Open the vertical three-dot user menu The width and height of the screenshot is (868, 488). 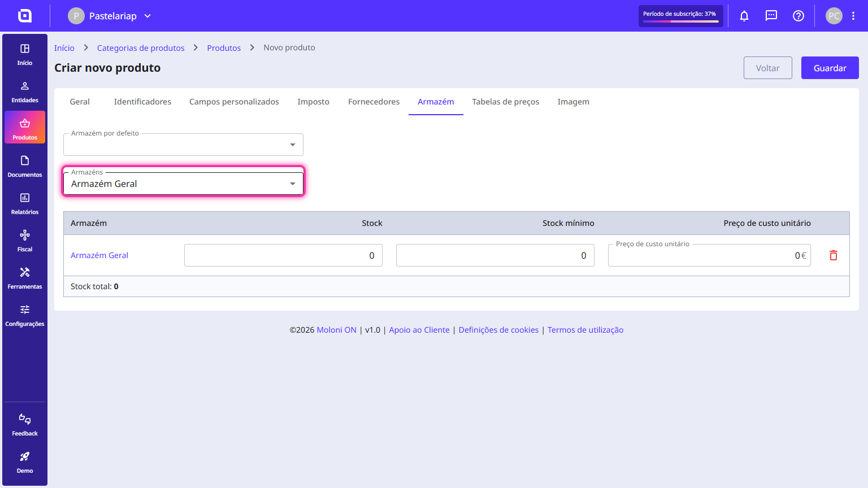[x=853, y=16]
